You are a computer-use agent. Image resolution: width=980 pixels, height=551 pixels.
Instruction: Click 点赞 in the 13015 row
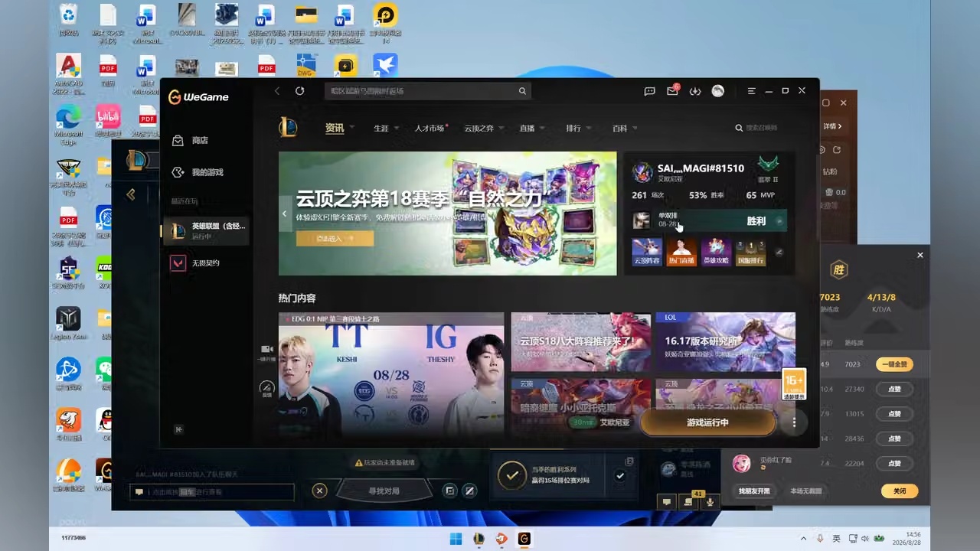pos(894,414)
